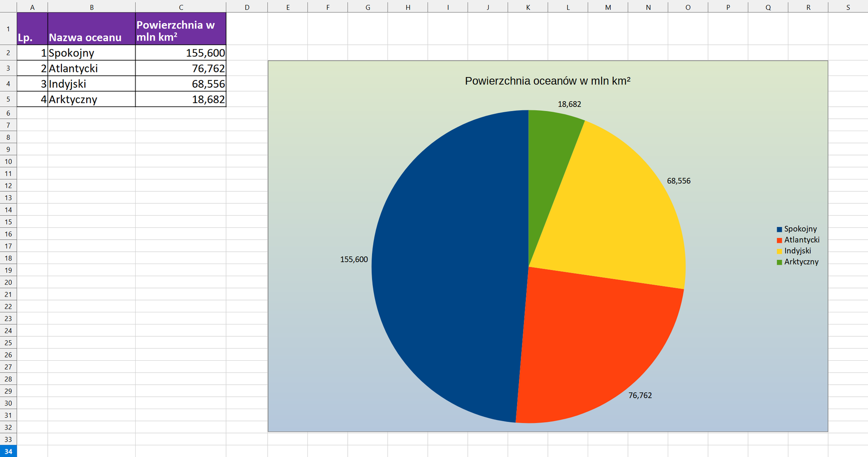This screenshot has width=868, height=457.
Task: Select entire column C via its header
Action: pyautogui.click(x=180, y=7)
